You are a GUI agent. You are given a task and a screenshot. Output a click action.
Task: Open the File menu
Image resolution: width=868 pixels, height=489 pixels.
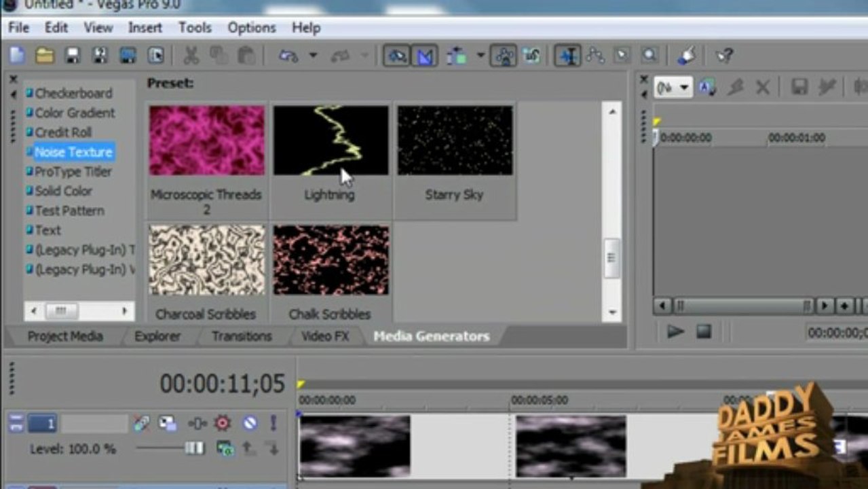coord(18,28)
